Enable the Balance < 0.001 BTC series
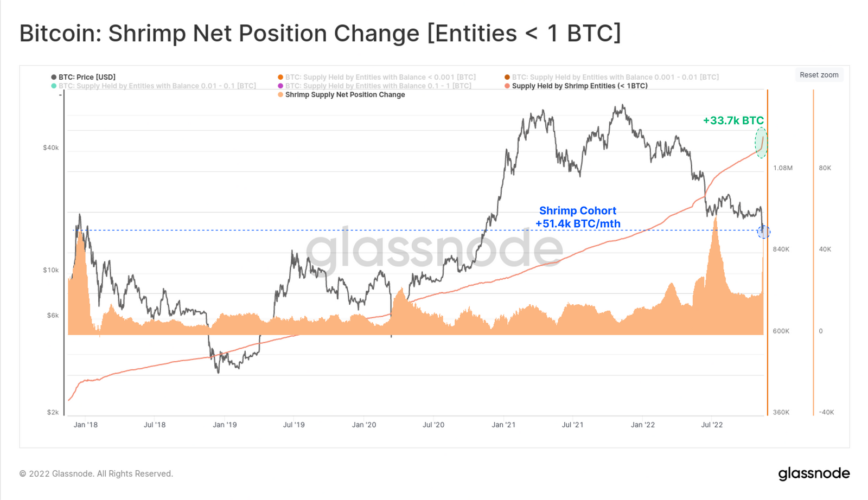 376,77
